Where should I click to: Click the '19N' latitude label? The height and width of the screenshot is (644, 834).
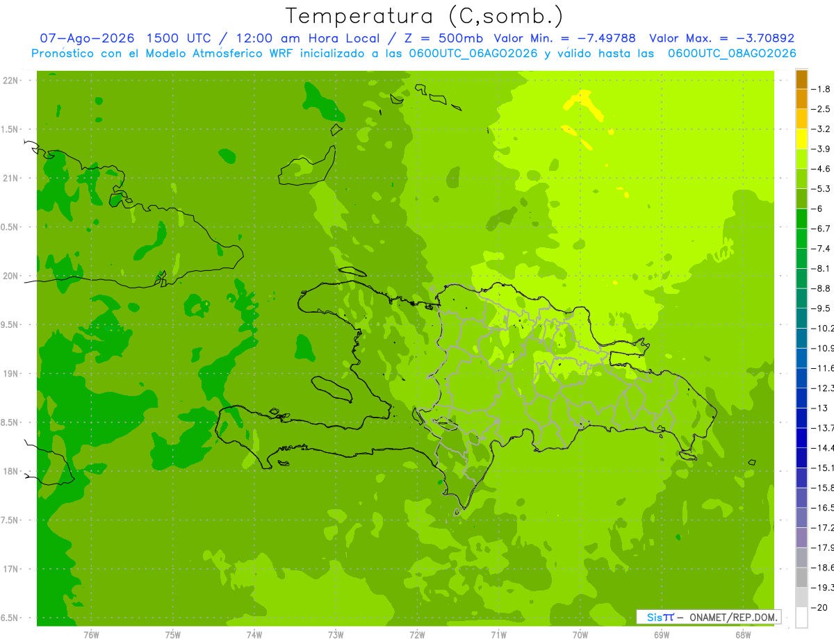click(x=10, y=374)
